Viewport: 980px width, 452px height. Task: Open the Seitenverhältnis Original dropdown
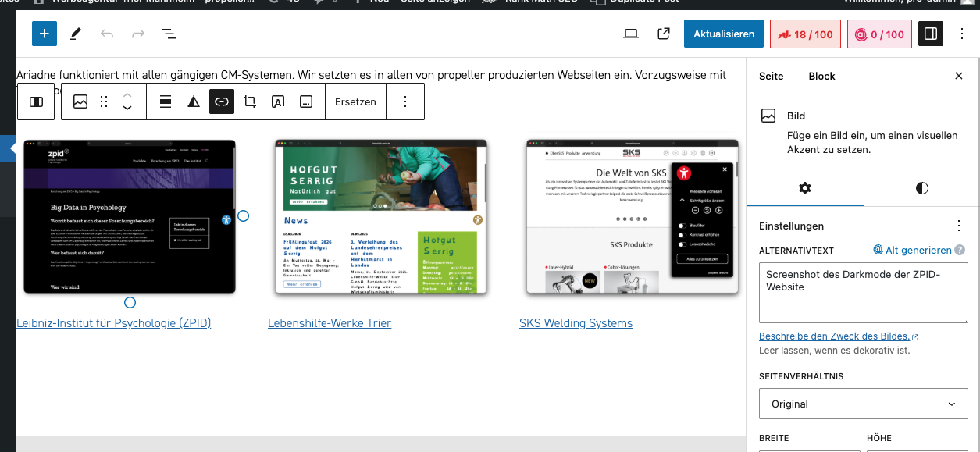point(864,404)
